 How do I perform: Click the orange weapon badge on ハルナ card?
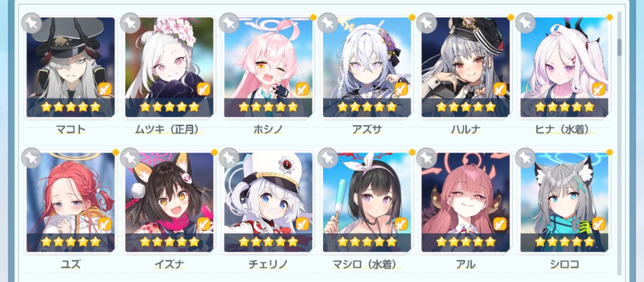(500, 89)
